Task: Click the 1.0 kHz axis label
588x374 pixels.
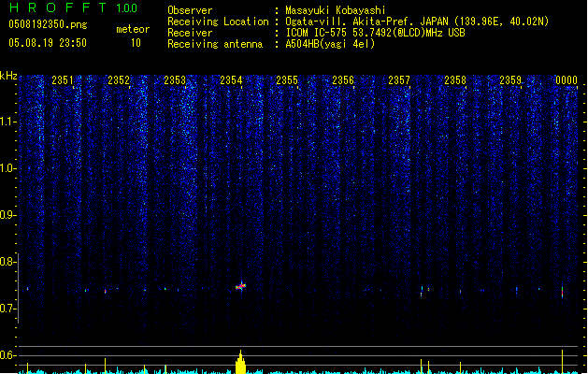Action: click(8, 168)
